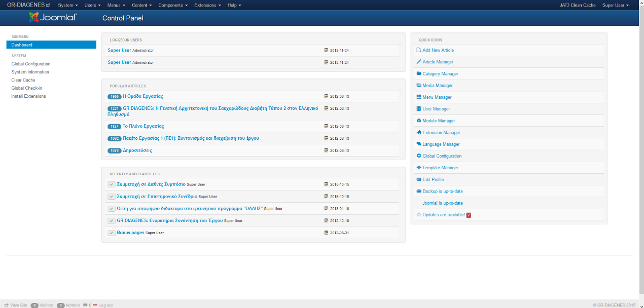Click calendar icon next to 2015-10-15 Συμπόσιο row
Viewport: 644px width, 308px height.
pyautogui.click(x=326, y=184)
